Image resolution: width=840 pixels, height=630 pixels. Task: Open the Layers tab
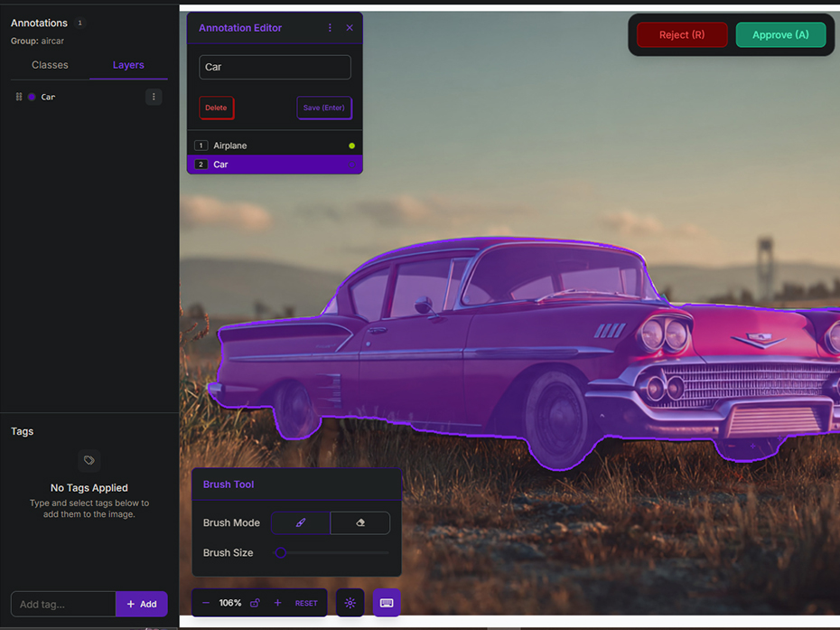(x=128, y=65)
